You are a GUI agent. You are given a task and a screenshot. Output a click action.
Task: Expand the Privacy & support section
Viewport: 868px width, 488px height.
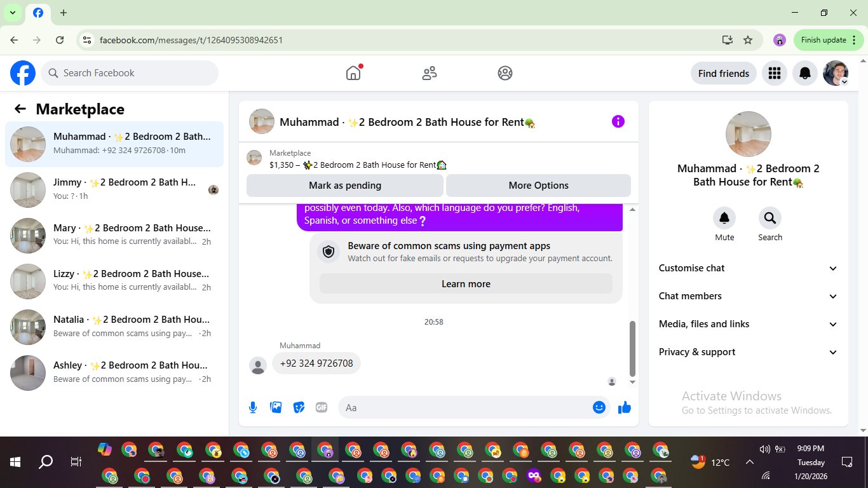click(x=749, y=352)
